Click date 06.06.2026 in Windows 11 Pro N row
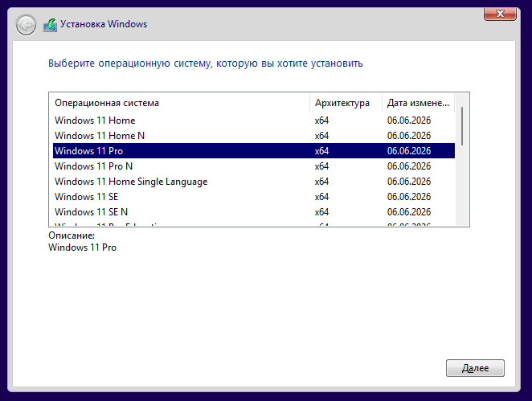The image size is (532, 401). point(409,166)
